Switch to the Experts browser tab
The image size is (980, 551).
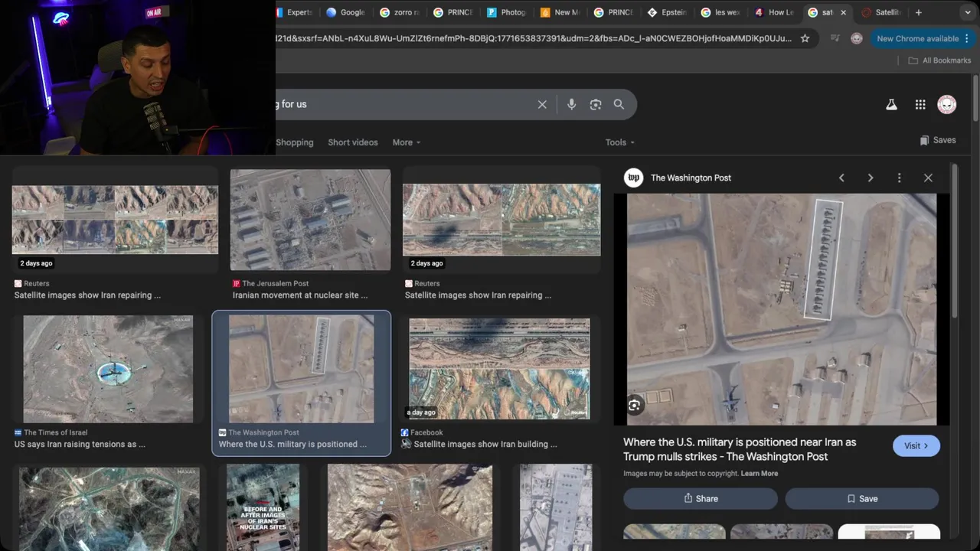point(293,12)
